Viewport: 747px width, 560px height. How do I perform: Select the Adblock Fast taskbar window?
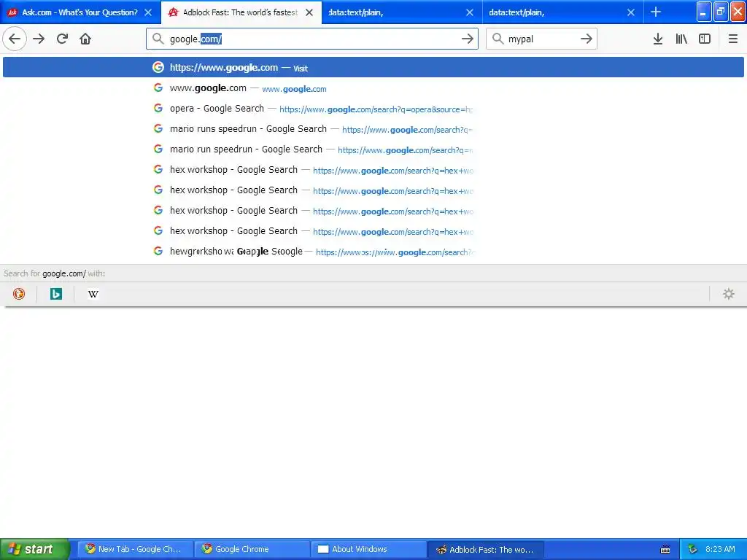click(x=486, y=549)
